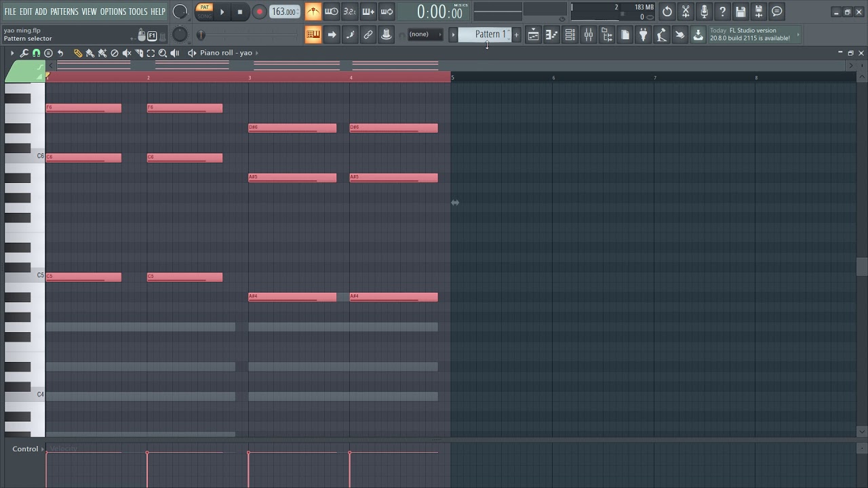
Task: Select the Select tool dashed square
Action: [151, 53]
